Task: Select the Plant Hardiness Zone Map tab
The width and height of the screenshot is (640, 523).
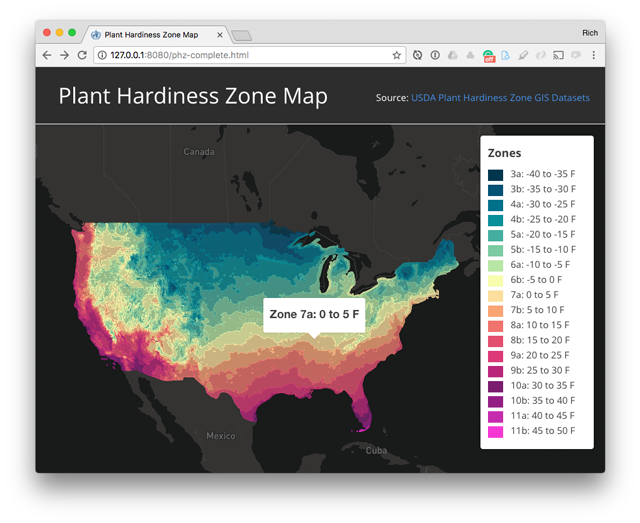Action: tap(150, 34)
